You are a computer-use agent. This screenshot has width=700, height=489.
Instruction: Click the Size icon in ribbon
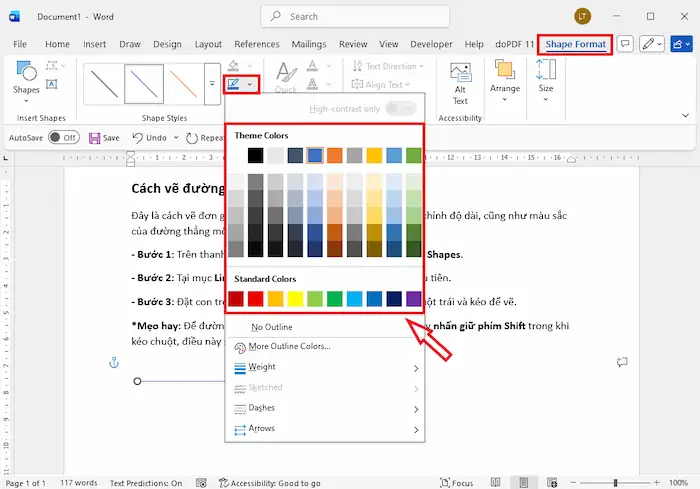(x=545, y=76)
